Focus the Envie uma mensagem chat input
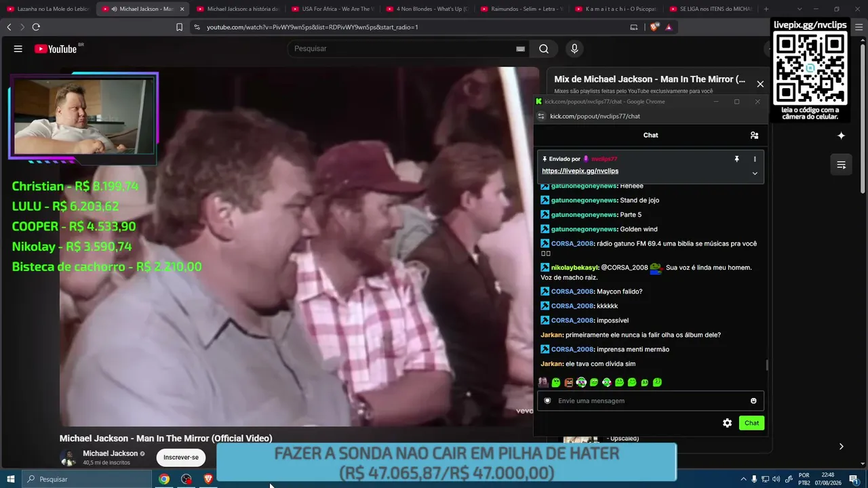 tap(650, 401)
